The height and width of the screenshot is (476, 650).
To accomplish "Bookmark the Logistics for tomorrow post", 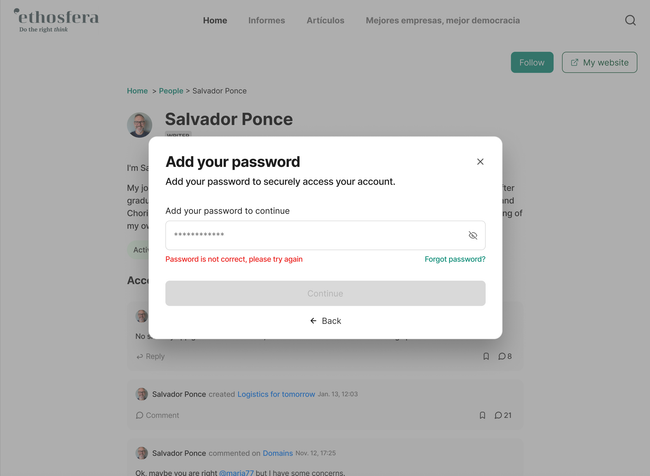I will pos(482,415).
